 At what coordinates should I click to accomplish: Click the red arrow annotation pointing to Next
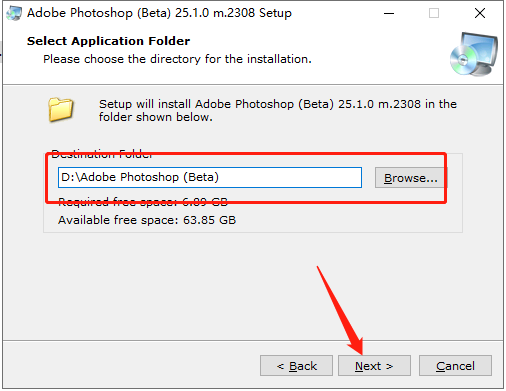coord(340,310)
